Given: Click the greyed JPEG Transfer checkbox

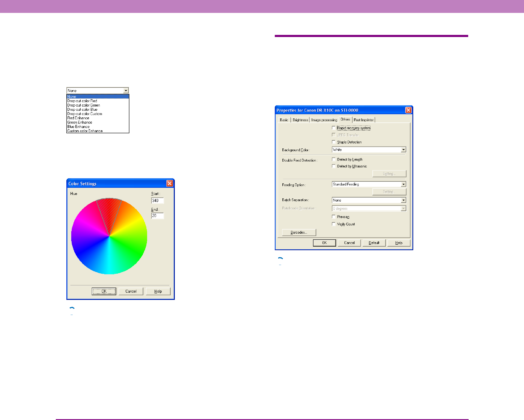Looking at the screenshot, I should point(334,135).
